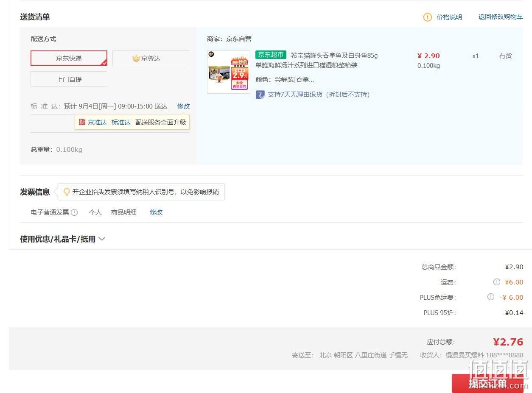The image size is (532, 393).
Task: Select 京尊达 delivery method
Action: 151,59
